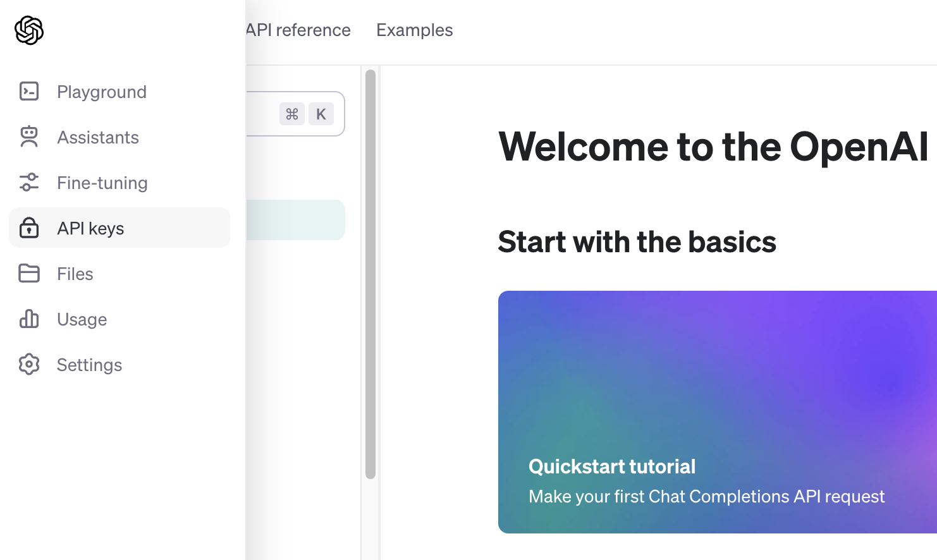Click the Usage bar chart icon
This screenshot has width=937, height=560.
tap(29, 319)
